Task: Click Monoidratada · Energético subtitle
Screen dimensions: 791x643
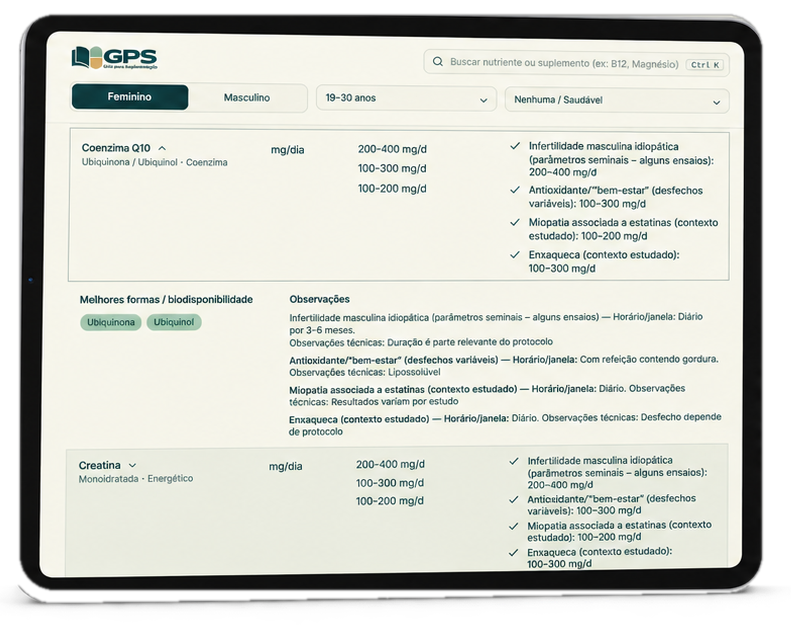Action: [136, 479]
